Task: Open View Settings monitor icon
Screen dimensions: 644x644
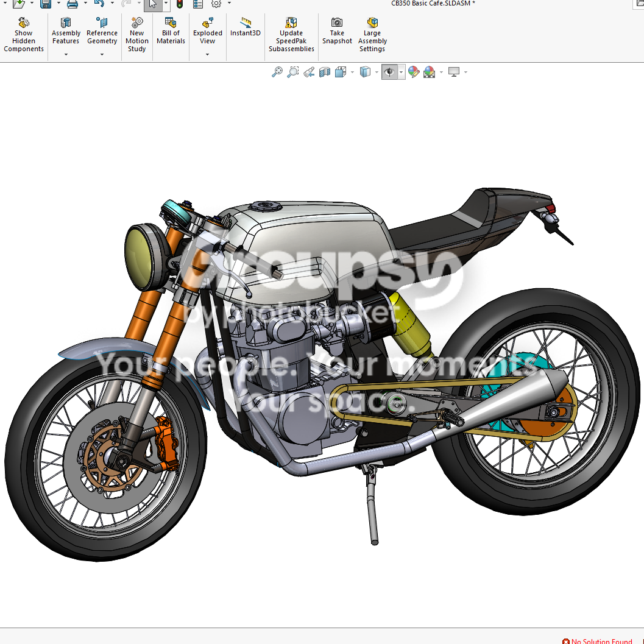Action: [x=454, y=72]
